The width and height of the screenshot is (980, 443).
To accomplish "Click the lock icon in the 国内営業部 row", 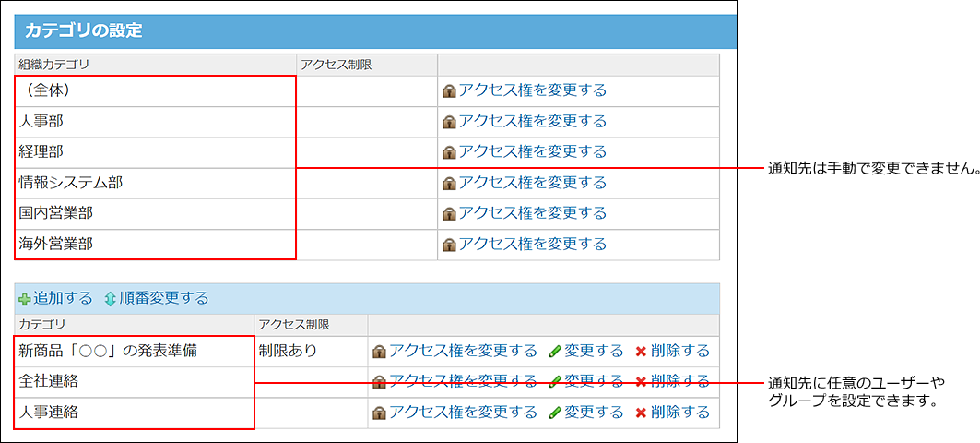I will (x=449, y=215).
